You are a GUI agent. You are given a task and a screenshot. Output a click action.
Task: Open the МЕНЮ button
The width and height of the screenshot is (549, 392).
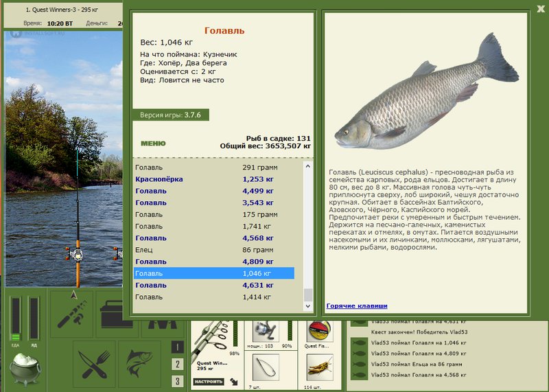[x=153, y=143]
